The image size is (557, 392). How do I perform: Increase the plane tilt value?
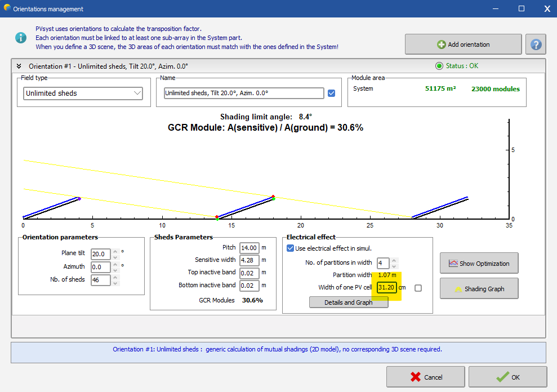(x=115, y=251)
